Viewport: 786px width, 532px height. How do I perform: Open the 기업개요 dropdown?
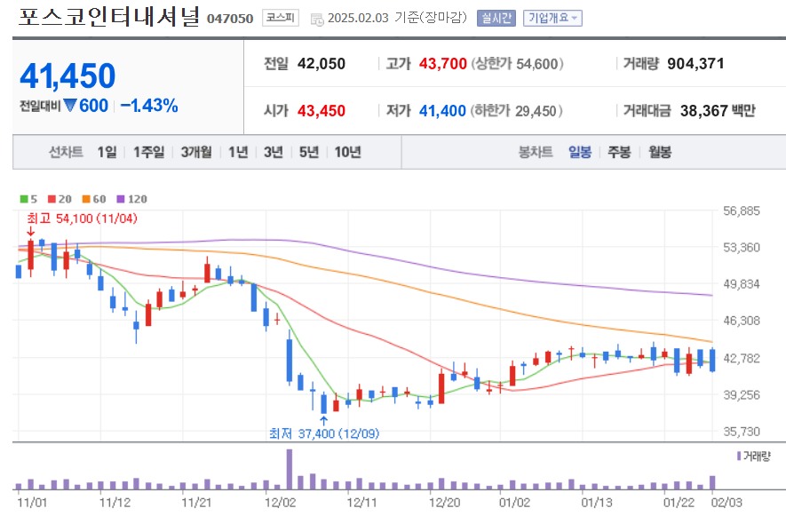coord(552,18)
